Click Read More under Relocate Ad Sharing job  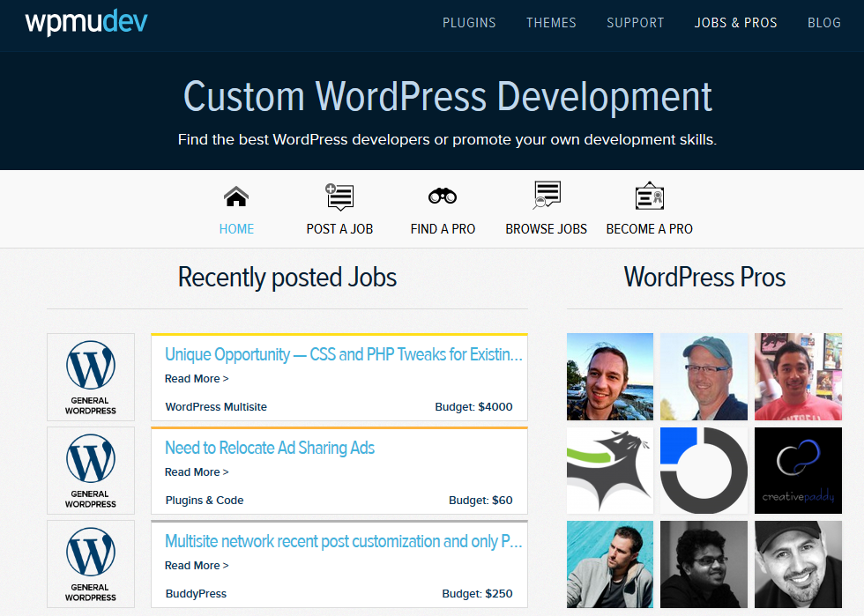[196, 472]
